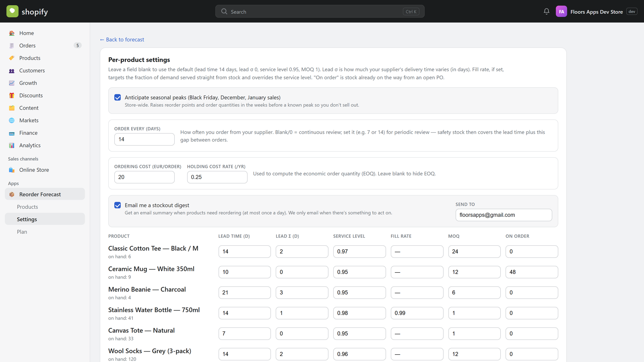Image resolution: width=644 pixels, height=362 pixels.
Task: Click the Shopify logo icon
Action: (12, 11)
